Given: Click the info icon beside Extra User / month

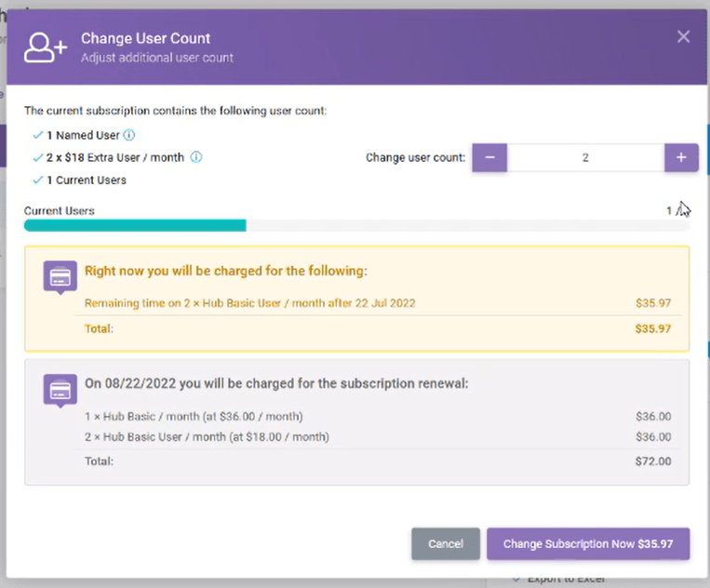Looking at the screenshot, I should click(196, 157).
